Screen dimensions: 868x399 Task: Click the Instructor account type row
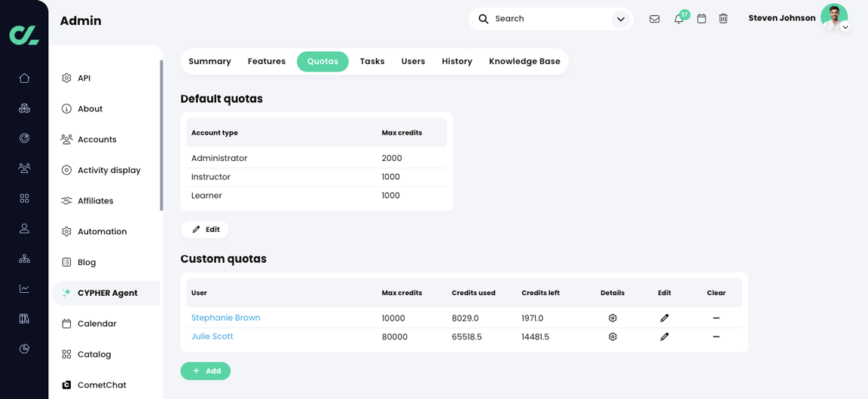[x=316, y=177]
